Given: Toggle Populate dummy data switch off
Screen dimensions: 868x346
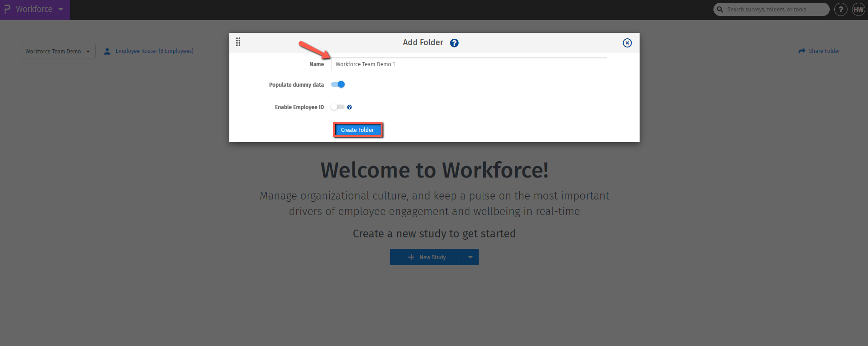Looking at the screenshot, I should point(338,84).
